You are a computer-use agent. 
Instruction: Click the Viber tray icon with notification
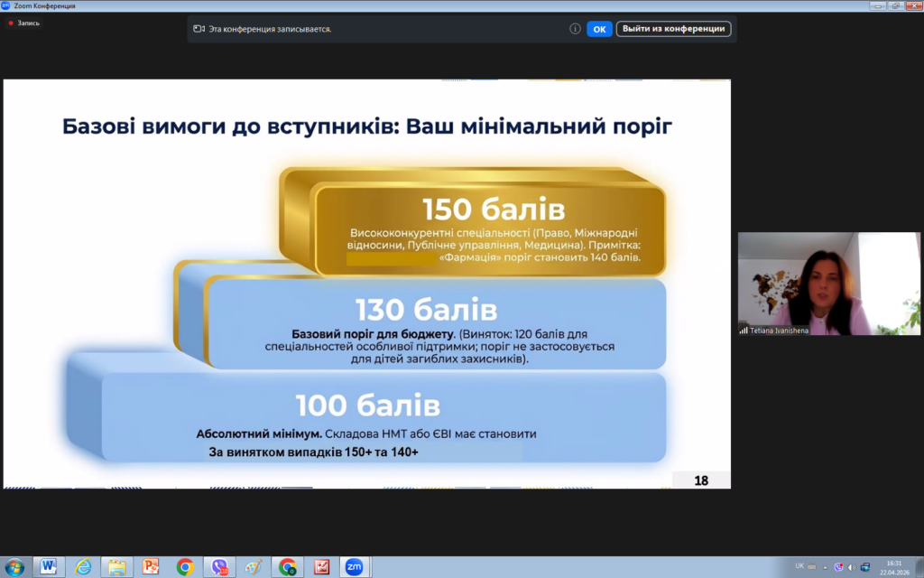[x=839, y=567]
